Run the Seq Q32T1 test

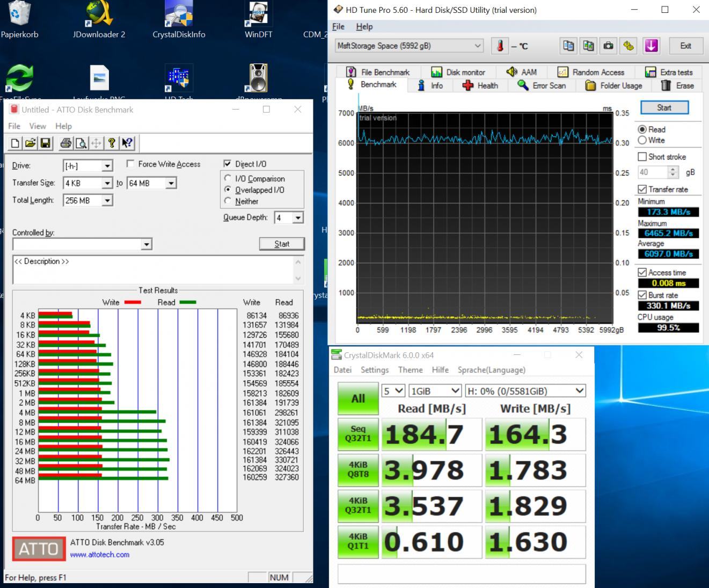coord(358,433)
